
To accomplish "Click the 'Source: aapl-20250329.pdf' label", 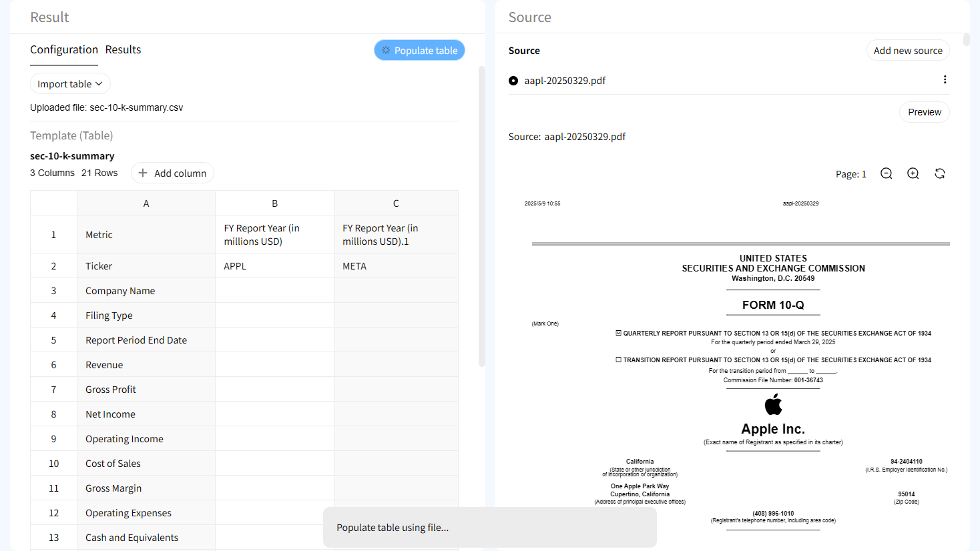I will click(x=567, y=137).
